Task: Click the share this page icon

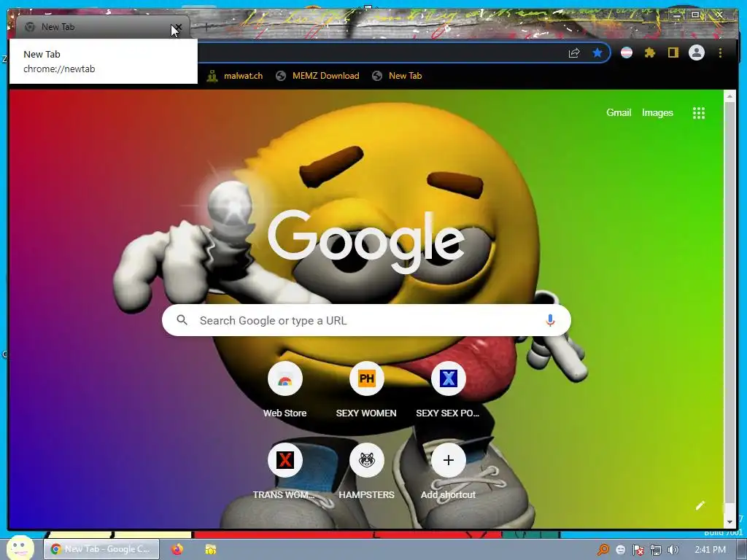Action: pos(574,52)
